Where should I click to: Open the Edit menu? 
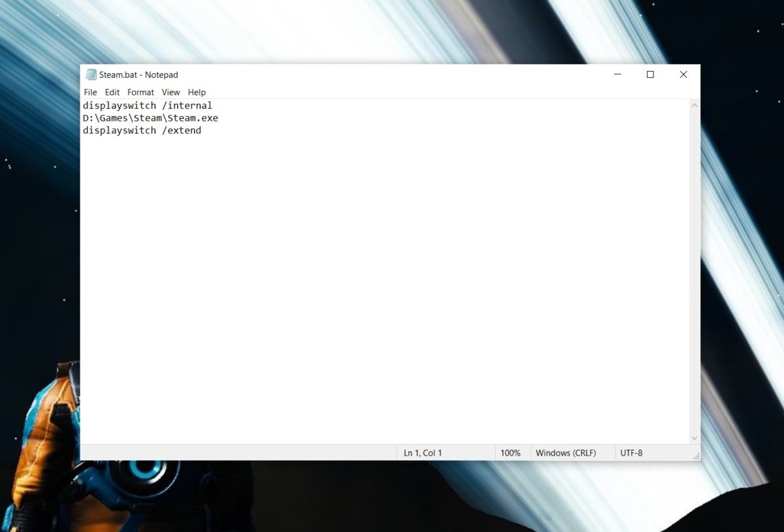(x=112, y=92)
